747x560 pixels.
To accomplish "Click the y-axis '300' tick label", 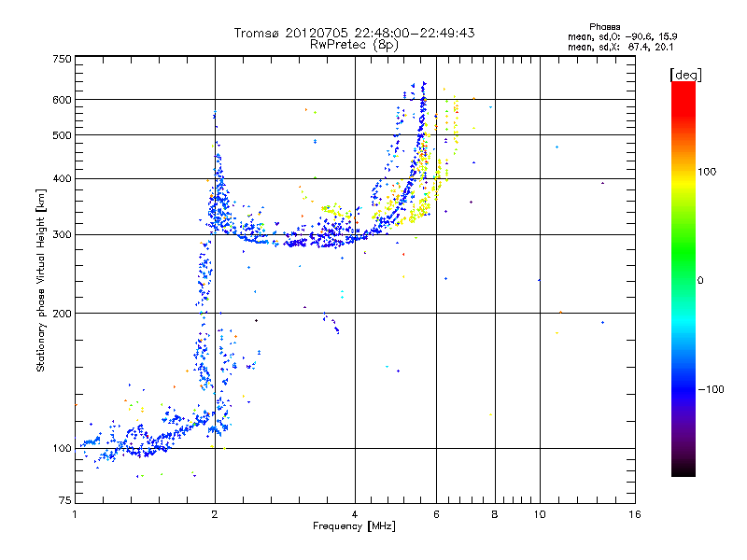I will pyautogui.click(x=62, y=235).
